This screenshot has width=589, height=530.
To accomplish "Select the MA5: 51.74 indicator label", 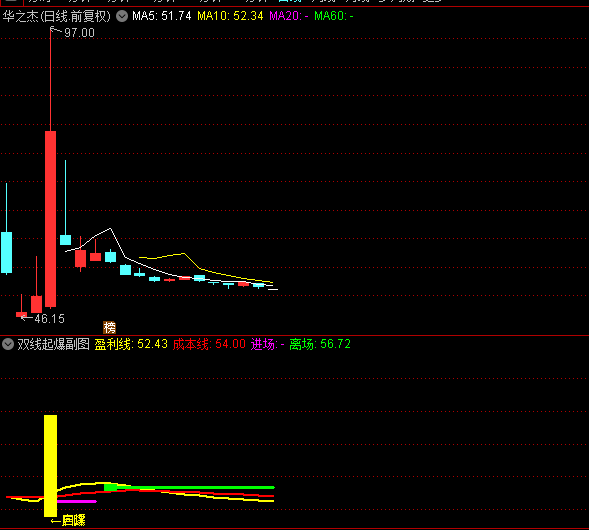I will tap(162, 16).
